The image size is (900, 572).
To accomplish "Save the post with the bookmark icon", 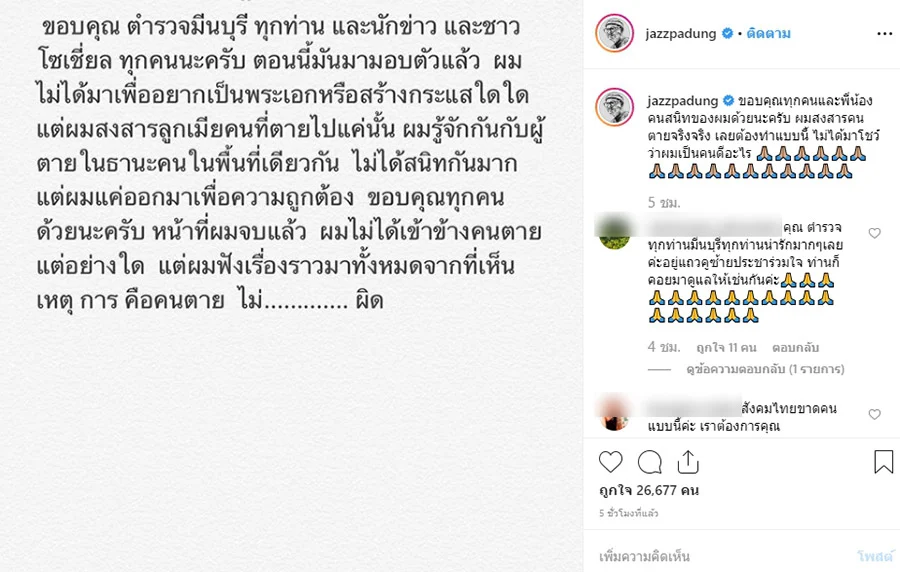I will tap(883, 462).
